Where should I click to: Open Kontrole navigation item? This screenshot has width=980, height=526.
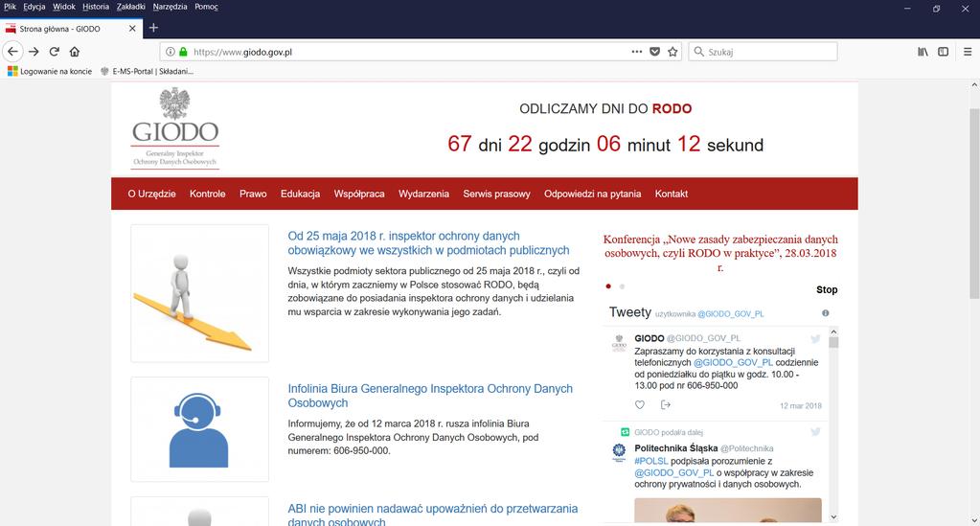(208, 194)
